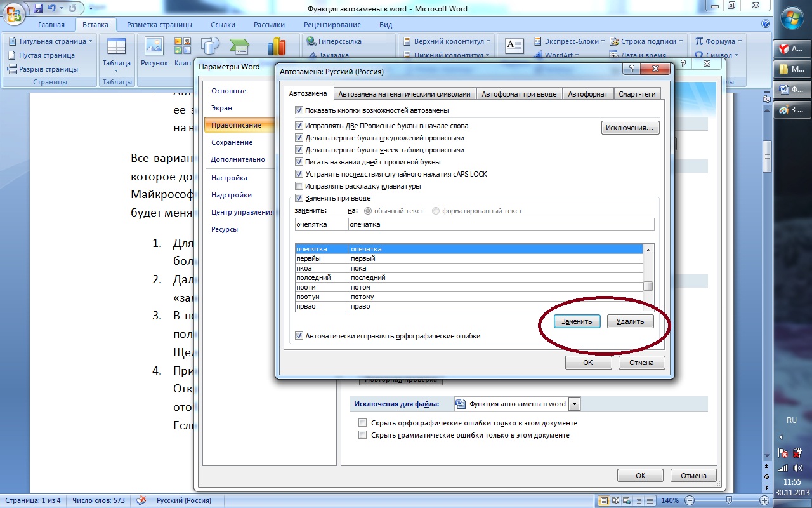
Task: Insert a table using Таблица icon
Action: [x=116, y=51]
